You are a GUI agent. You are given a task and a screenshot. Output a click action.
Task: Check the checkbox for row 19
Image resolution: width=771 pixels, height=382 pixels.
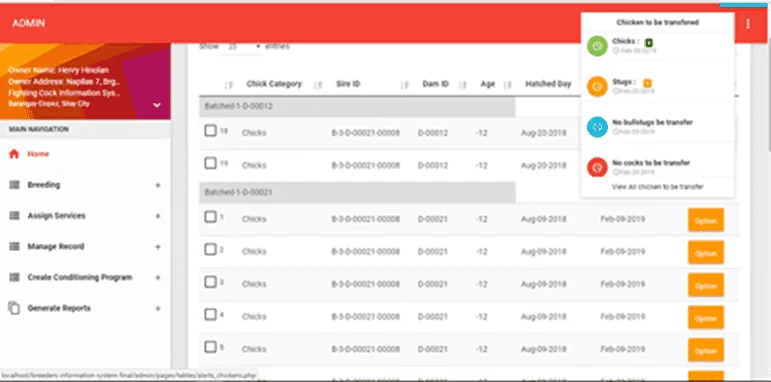tap(210, 163)
